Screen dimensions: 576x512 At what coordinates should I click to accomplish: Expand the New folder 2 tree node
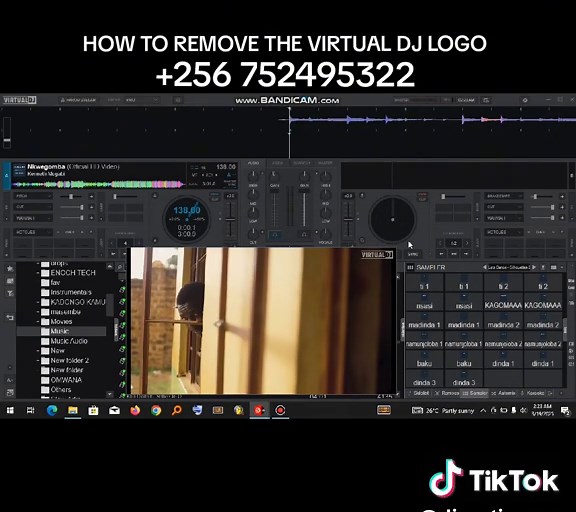[38, 361]
